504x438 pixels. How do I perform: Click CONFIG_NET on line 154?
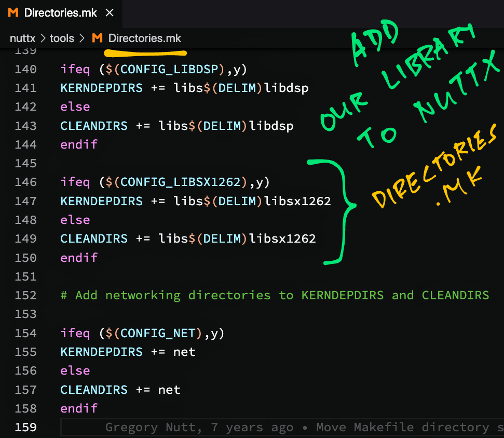158,333
